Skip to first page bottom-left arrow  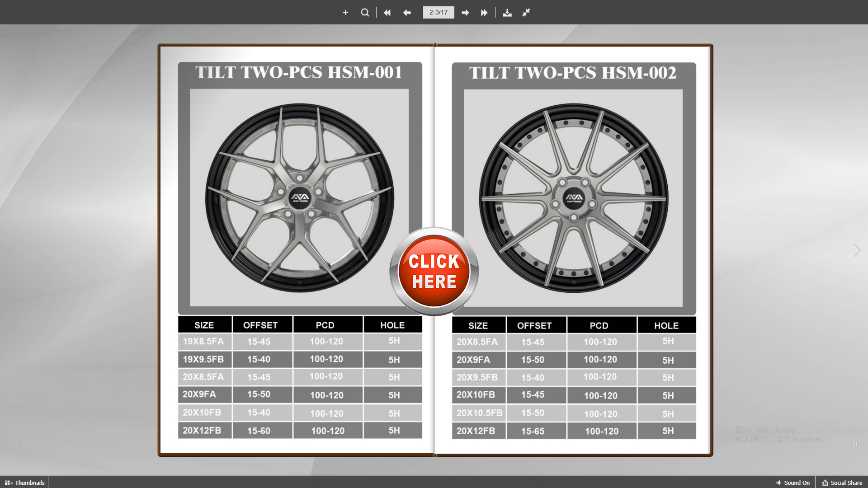click(x=15, y=444)
